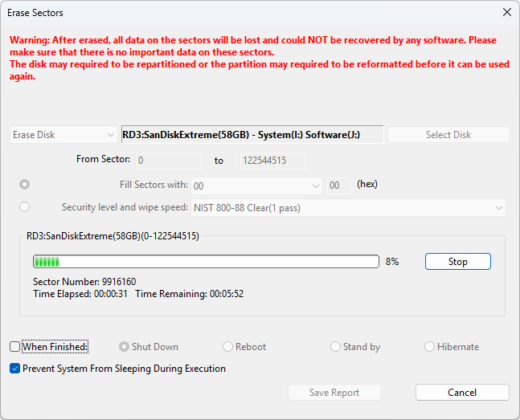
Task: Choose the Shut Down radio option
Action: point(124,347)
